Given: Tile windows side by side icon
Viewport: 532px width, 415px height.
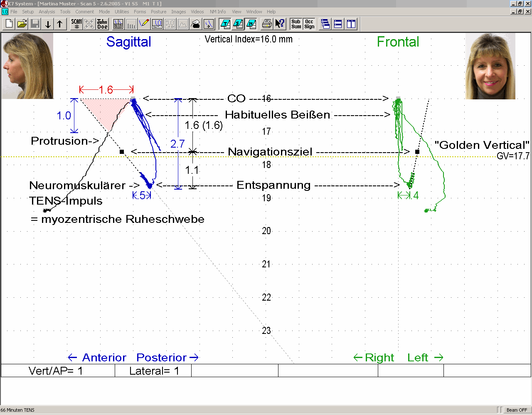Looking at the screenshot, I should pyautogui.click(x=351, y=24).
